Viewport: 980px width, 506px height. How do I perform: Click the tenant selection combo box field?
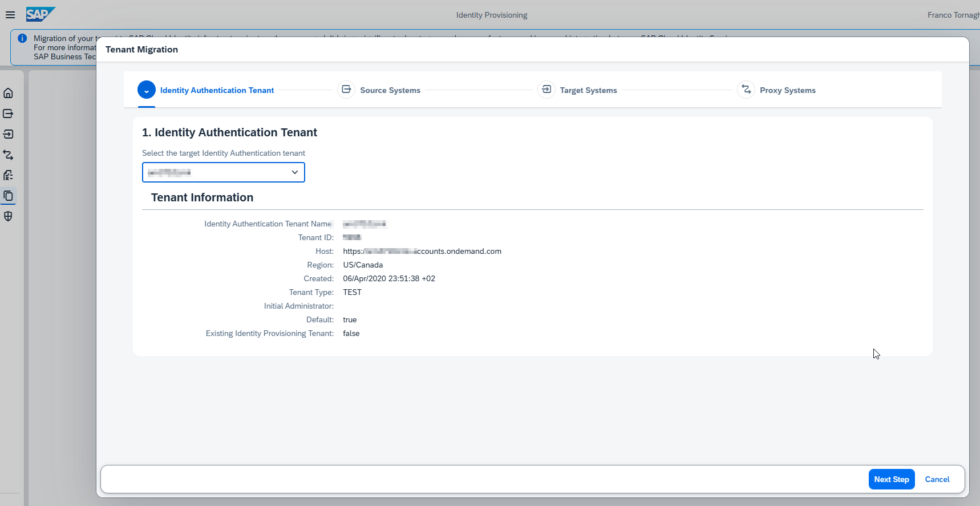(223, 172)
